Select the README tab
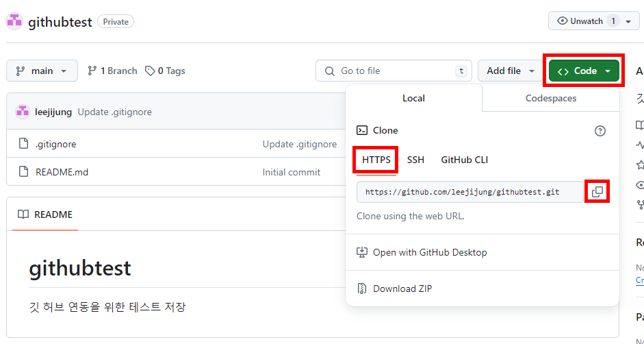Image resolution: width=644 pixels, height=344 pixels. point(45,214)
